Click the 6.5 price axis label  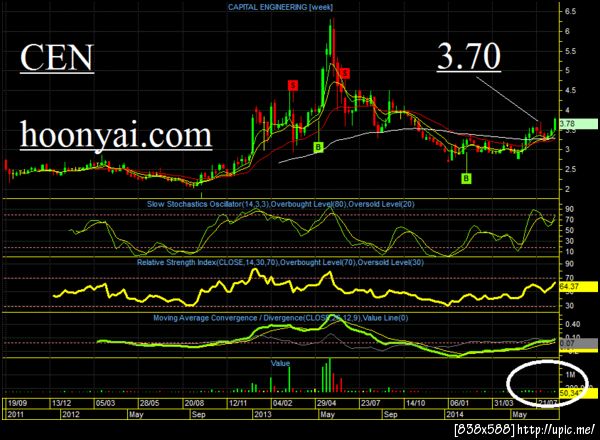(x=570, y=11)
